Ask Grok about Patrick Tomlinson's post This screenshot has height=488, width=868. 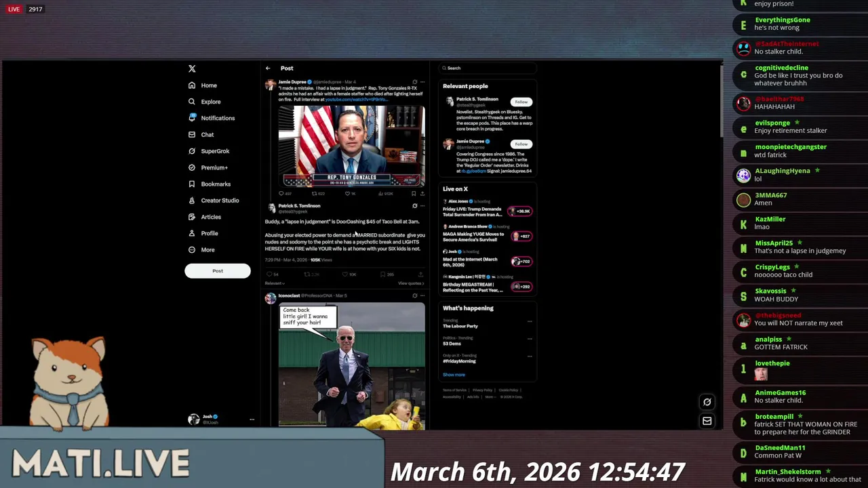coord(414,206)
